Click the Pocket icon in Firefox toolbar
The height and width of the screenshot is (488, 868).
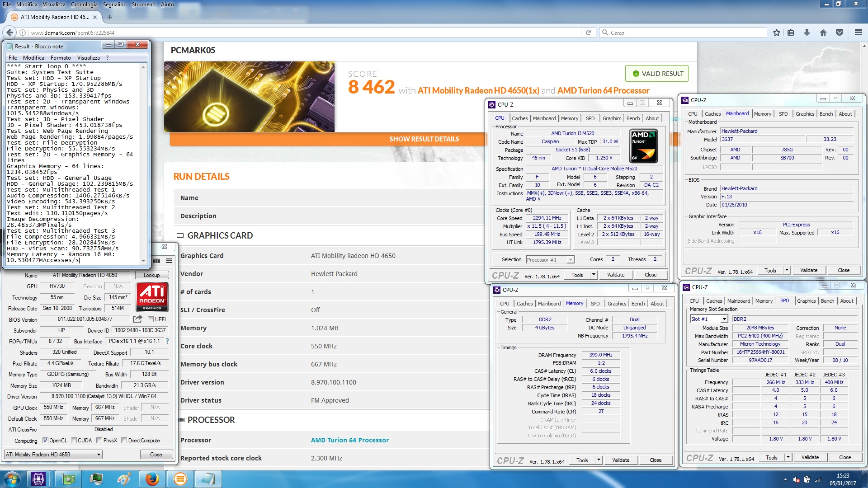tap(840, 33)
